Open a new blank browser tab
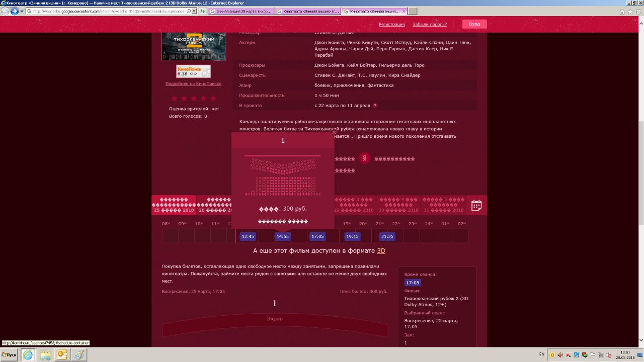 412,11
